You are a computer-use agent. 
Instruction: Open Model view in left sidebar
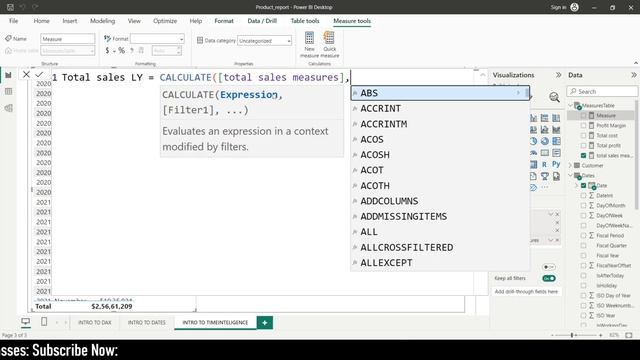pyautogui.click(x=8, y=108)
